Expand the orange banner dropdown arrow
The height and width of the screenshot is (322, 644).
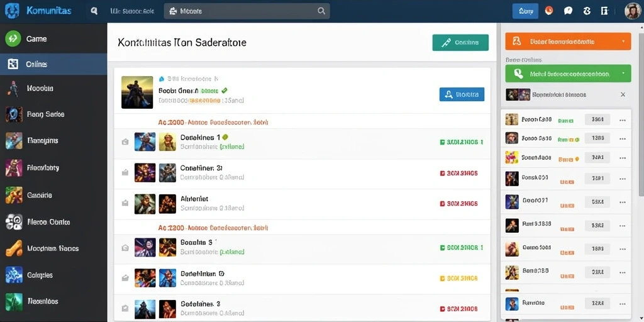click(623, 42)
